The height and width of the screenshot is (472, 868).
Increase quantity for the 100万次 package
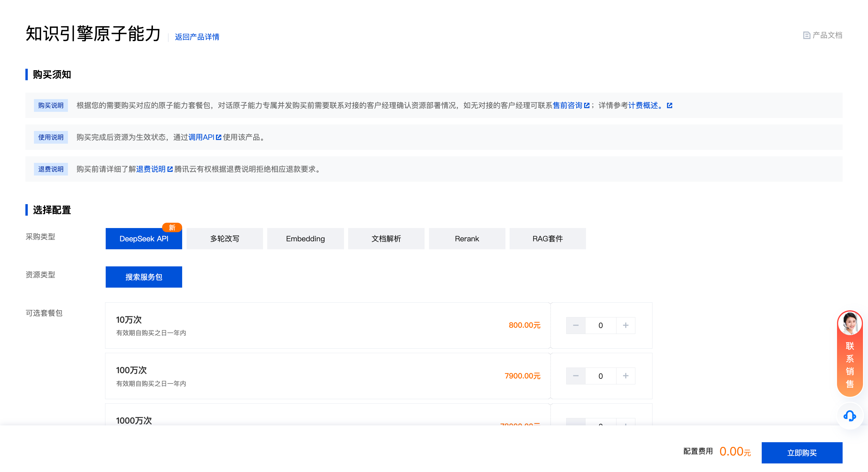tap(626, 376)
